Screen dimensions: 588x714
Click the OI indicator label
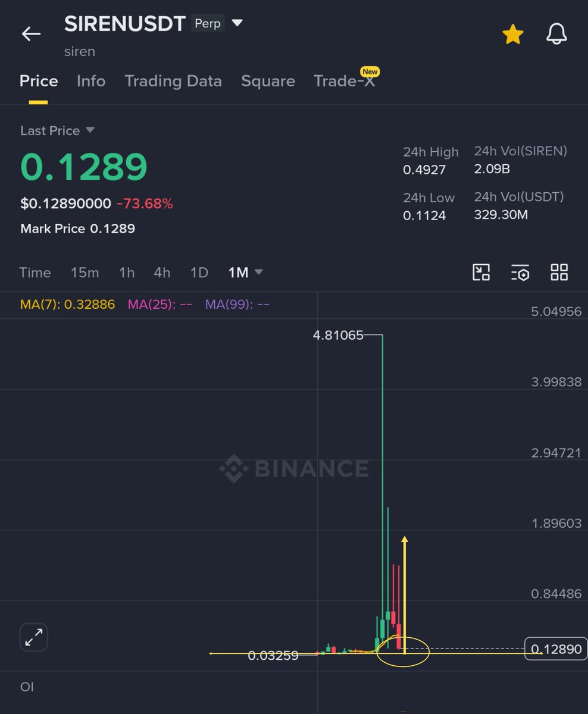point(27,687)
